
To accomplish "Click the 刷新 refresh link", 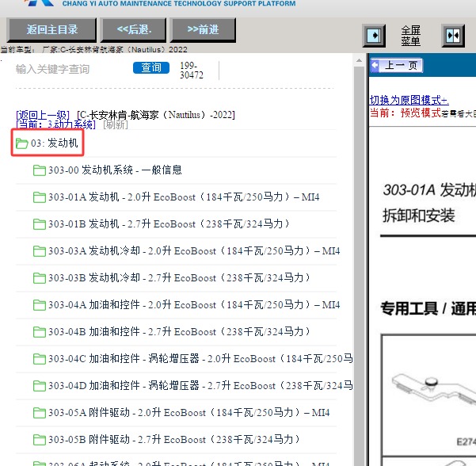I will coord(116,124).
